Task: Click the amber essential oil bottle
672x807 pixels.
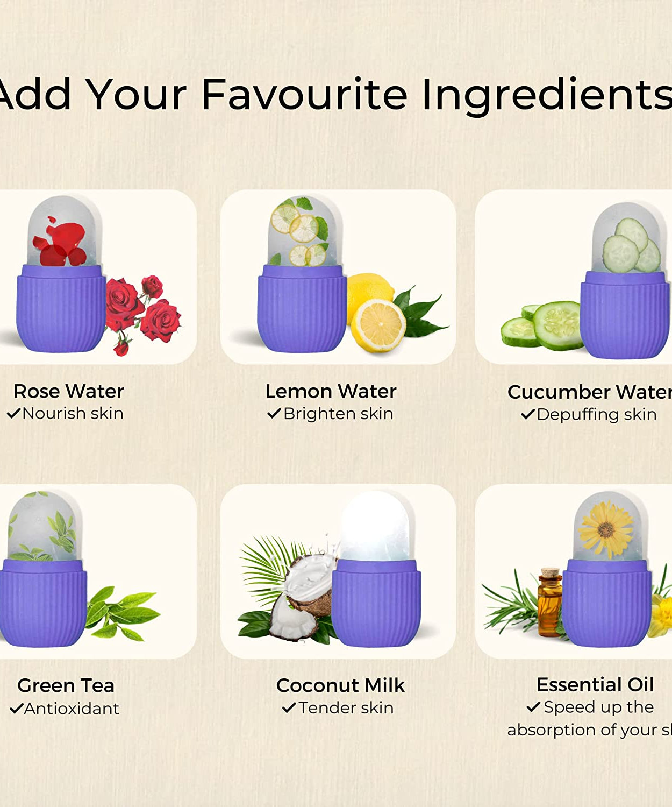Action: [x=549, y=603]
